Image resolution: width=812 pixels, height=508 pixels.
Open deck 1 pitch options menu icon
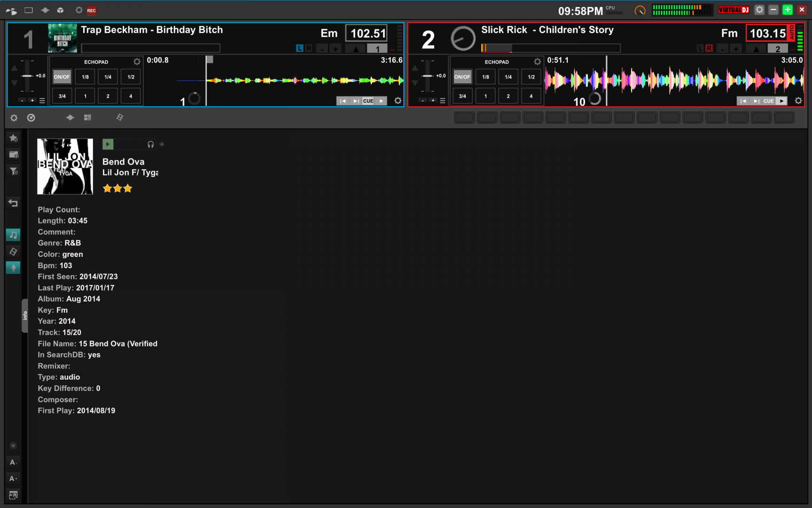(x=42, y=101)
